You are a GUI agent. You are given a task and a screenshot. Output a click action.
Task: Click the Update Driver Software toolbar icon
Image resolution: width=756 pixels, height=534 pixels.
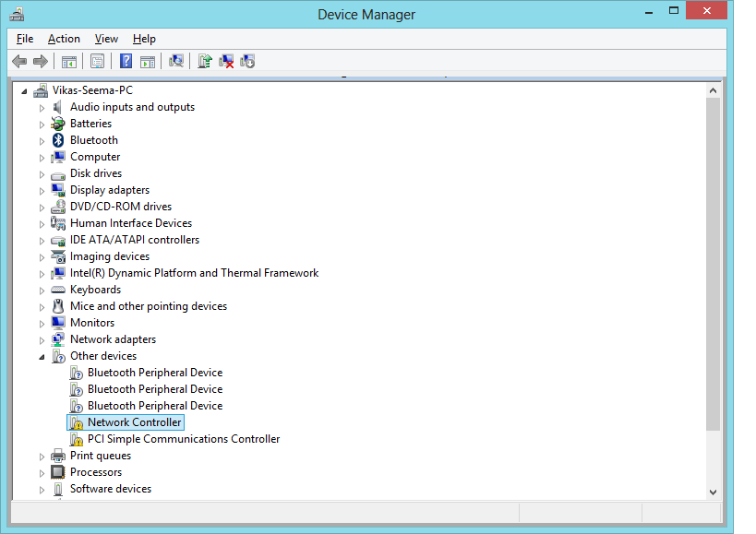[205, 61]
